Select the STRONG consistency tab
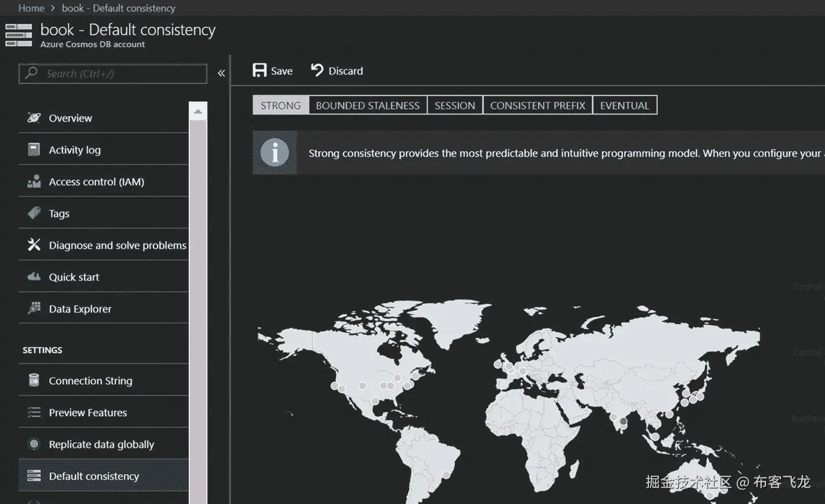 281,105
